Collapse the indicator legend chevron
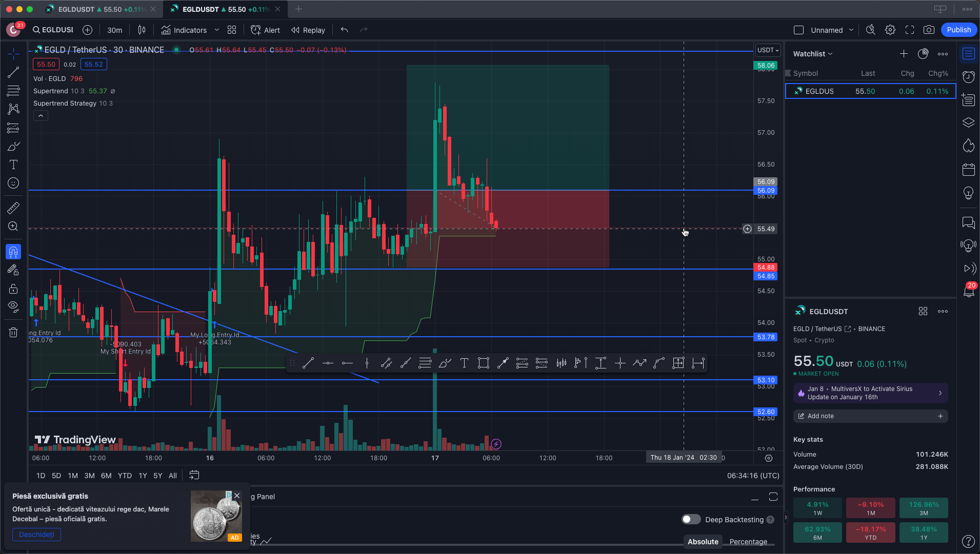Image resolution: width=980 pixels, height=554 pixels. click(x=41, y=116)
